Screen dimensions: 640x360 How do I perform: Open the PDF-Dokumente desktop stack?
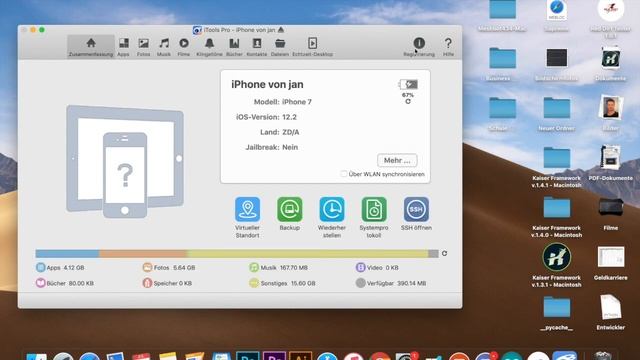pyautogui.click(x=611, y=158)
